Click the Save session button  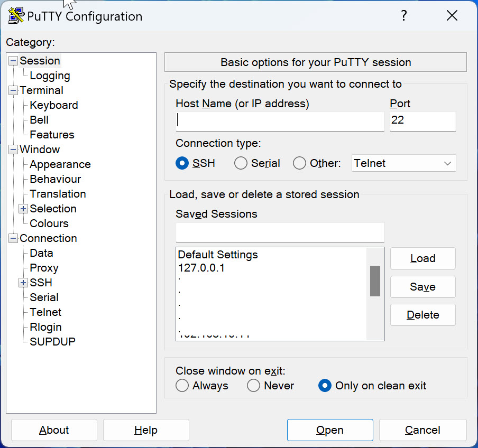(x=423, y=286)
